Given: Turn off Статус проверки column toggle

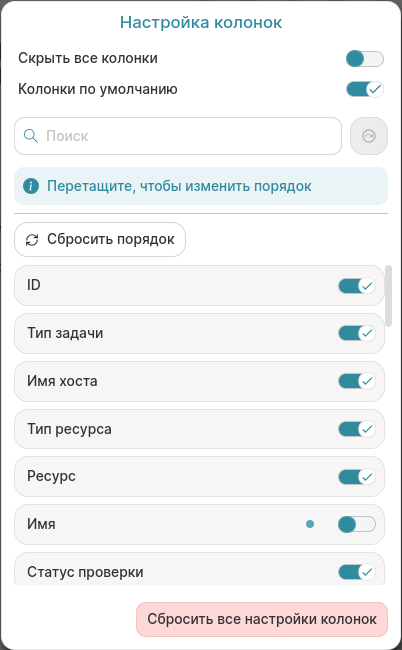Looking at the screenshot, I should [x=357, y=572].
